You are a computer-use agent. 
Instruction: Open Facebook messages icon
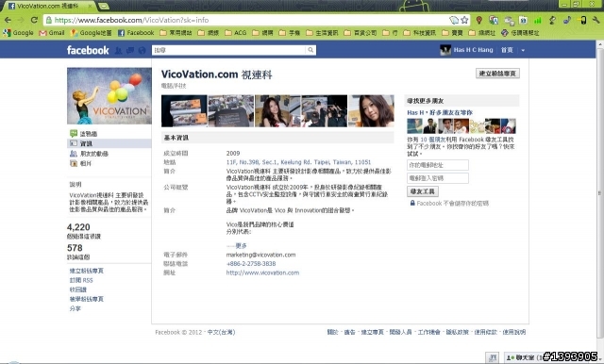pos(130,50)
